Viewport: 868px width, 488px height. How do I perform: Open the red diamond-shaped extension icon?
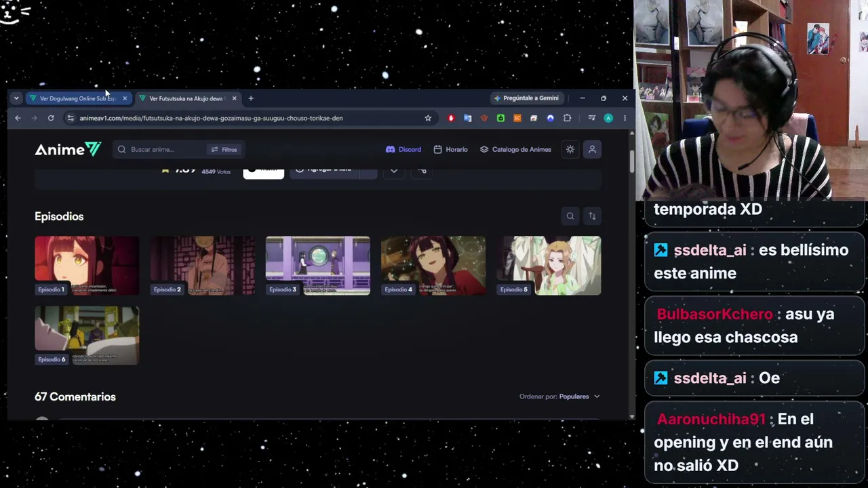point(484,118)
